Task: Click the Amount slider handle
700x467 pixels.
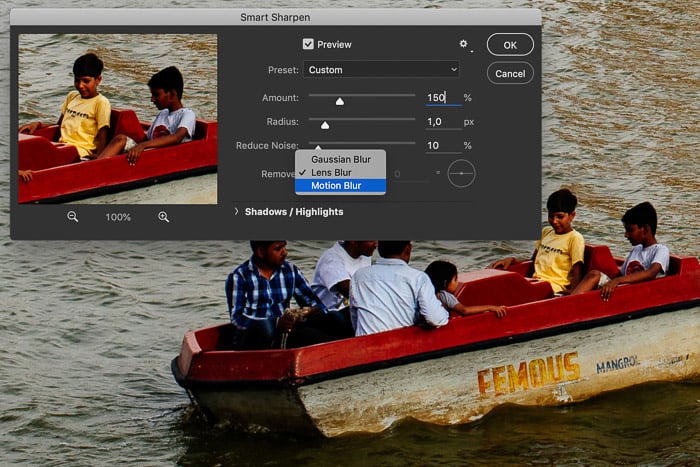Action: pyautogui.click(x=340, y=101)
